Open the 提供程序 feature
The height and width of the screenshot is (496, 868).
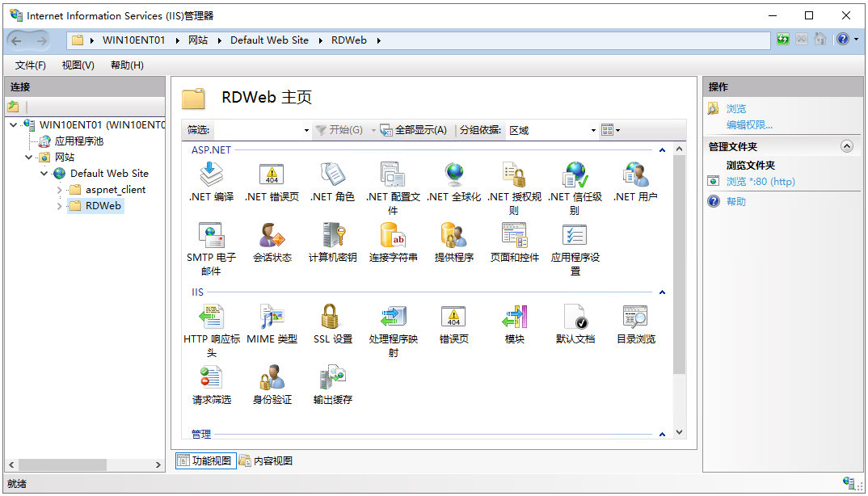click(454, 242)
